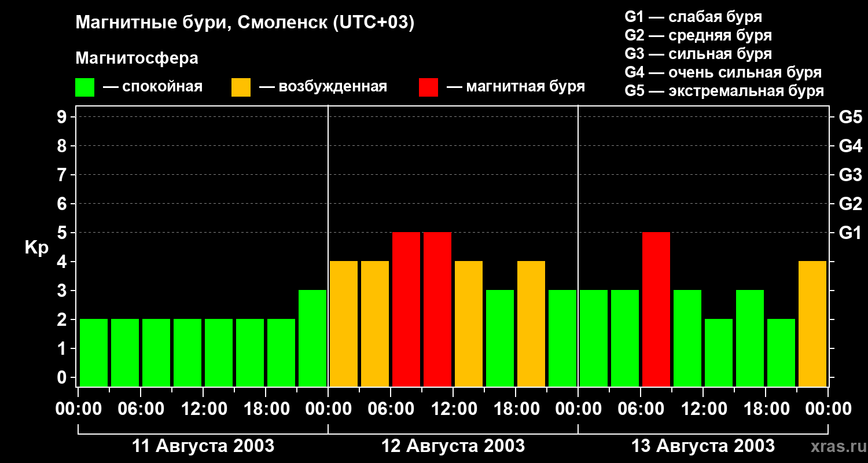The image size is (868, 463).
Task: Click the green Kp 3 bar on 11 August
Action: [312, 338]
